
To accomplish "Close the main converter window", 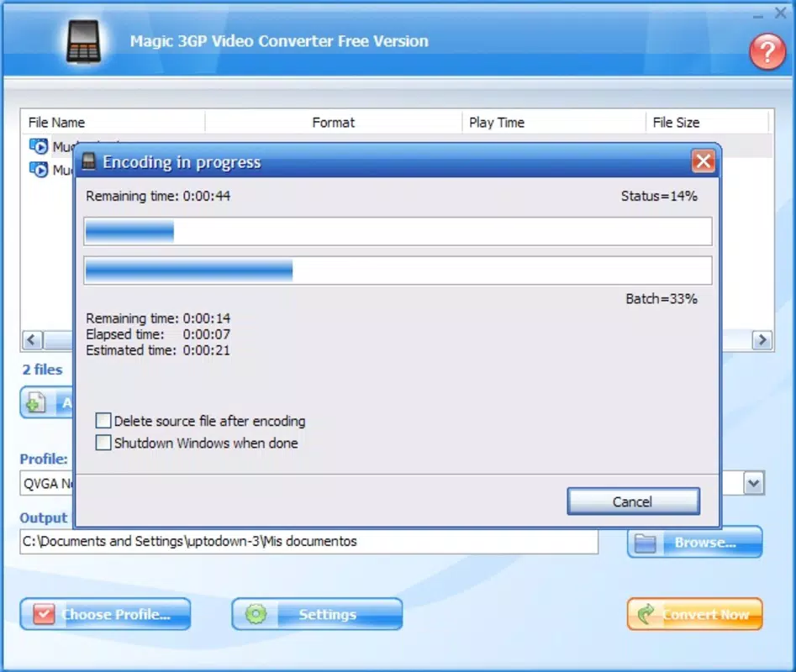I will coord(781,13).
